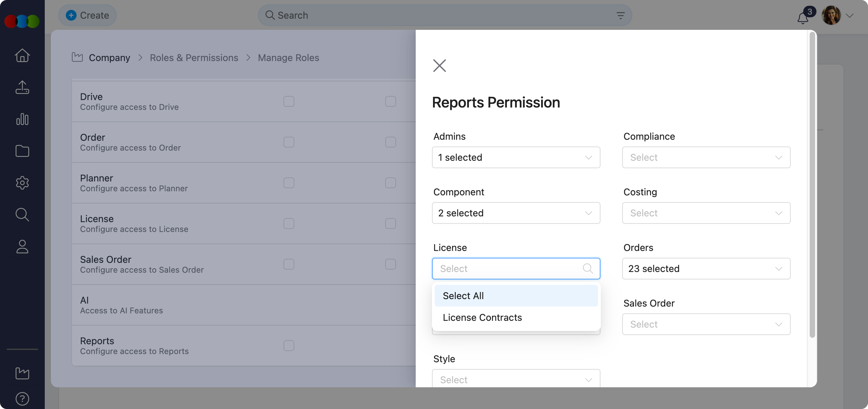Check the Planner permission checkbox
868x409 pixels.
pos(289,183)
